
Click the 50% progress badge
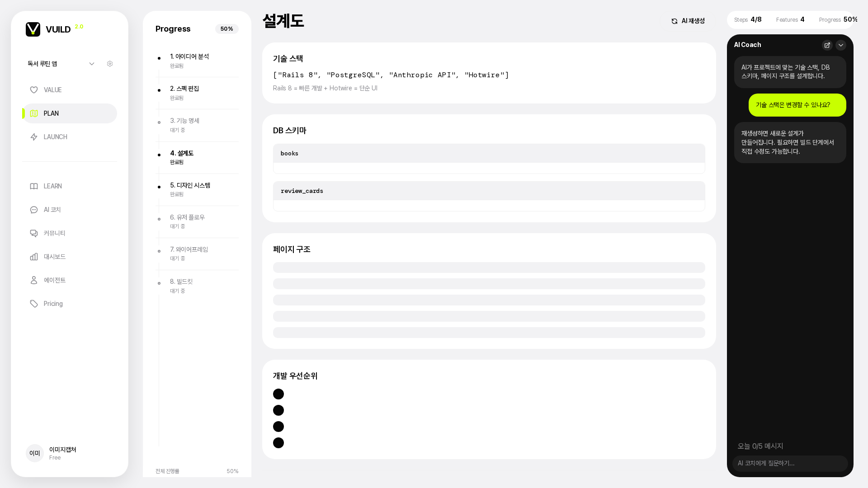227,29
